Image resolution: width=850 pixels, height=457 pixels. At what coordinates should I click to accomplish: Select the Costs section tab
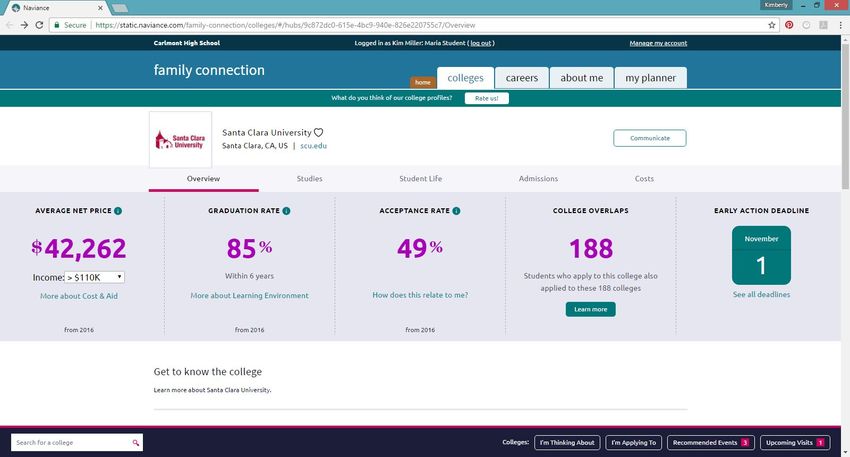coord(644,179)
